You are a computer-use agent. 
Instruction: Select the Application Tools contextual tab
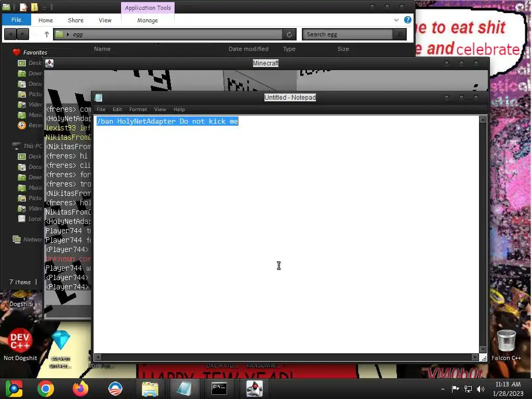(148, 7)
